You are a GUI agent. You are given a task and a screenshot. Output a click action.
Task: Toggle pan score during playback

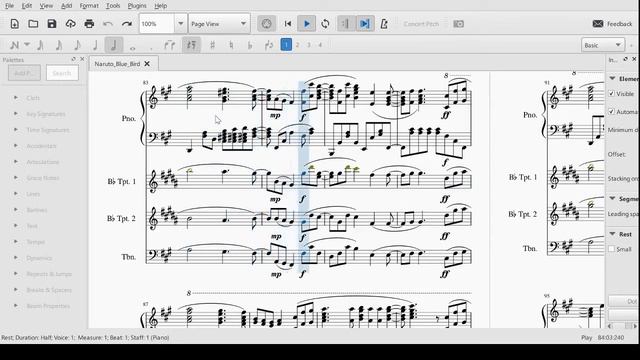(x=364, y=24)
